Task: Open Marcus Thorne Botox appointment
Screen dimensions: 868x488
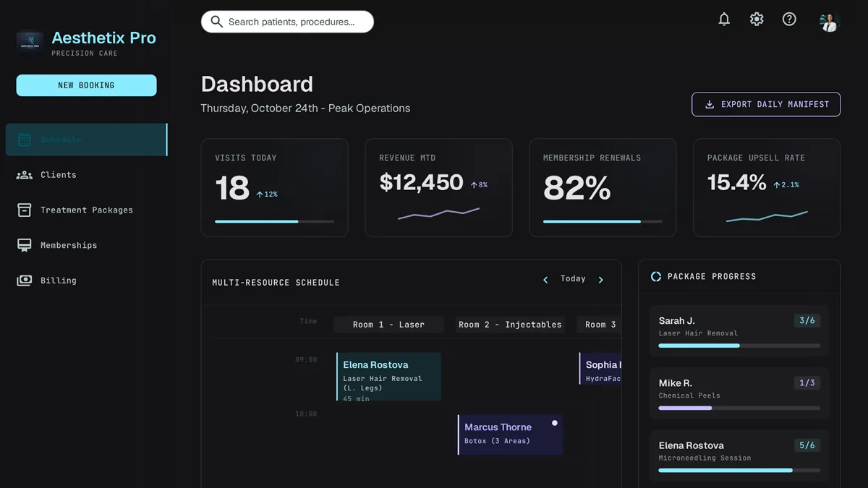Action: pos(510,435)
